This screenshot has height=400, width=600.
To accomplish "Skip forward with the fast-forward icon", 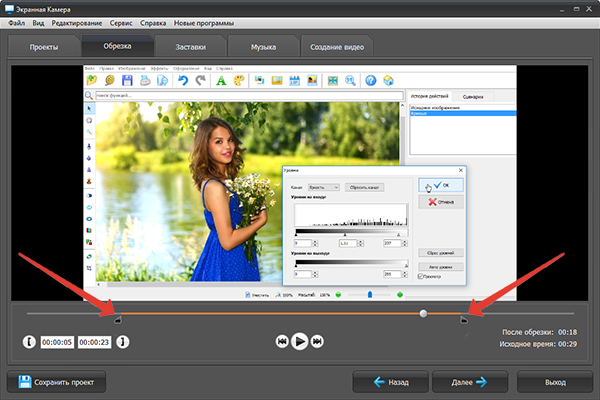I will tap(318, 341).
